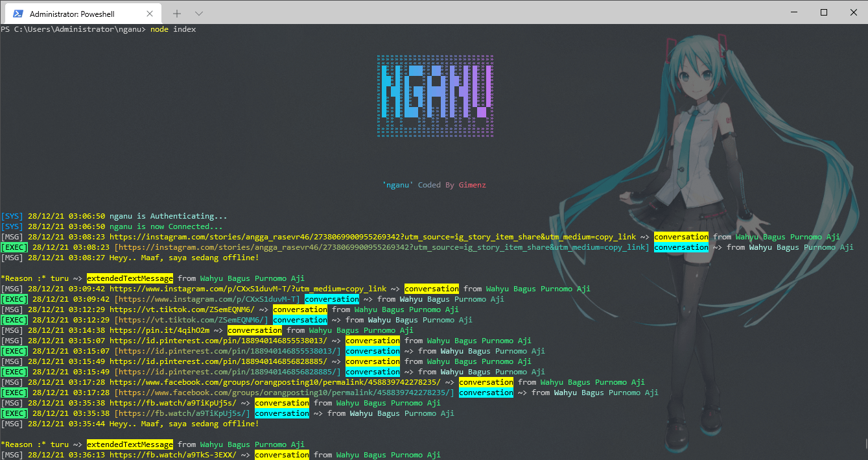Click the [EXEC] tag at 03:17:28
Viewport: 868px width, 460px height.
point(14,393)
